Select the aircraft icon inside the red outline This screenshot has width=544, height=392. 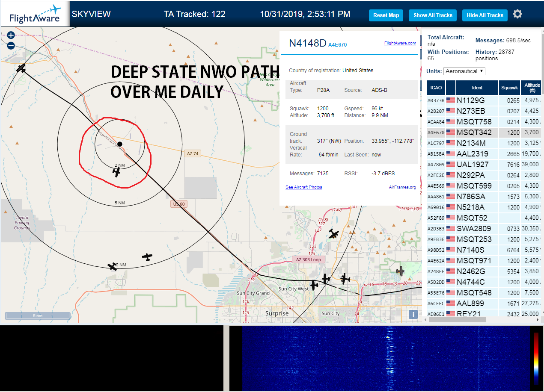point(116,172)
